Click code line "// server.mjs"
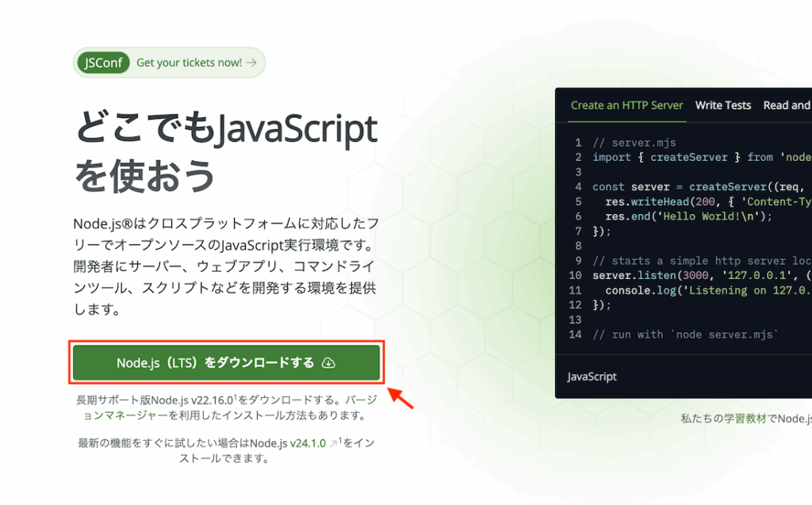812x505 pixels. pos(634,143)
